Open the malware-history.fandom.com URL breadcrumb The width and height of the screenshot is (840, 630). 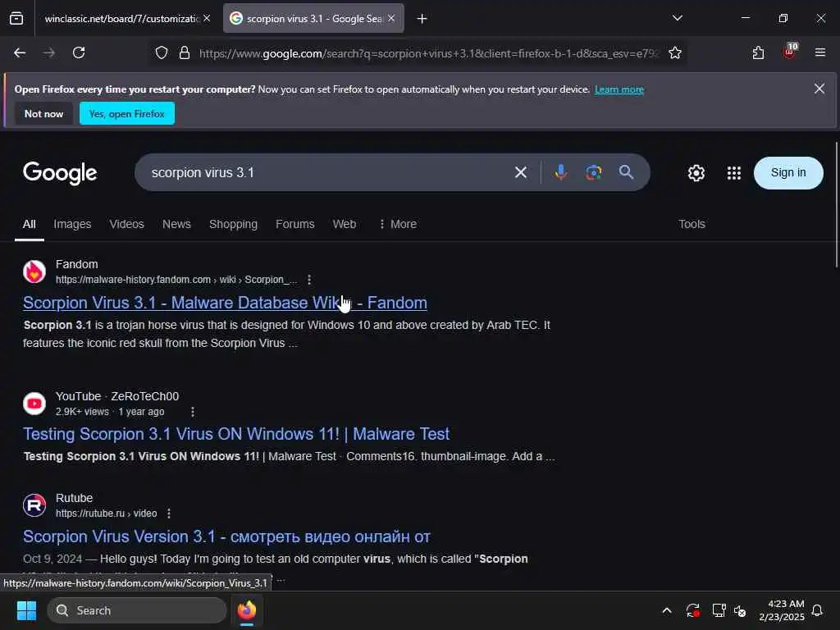(176, 280)
